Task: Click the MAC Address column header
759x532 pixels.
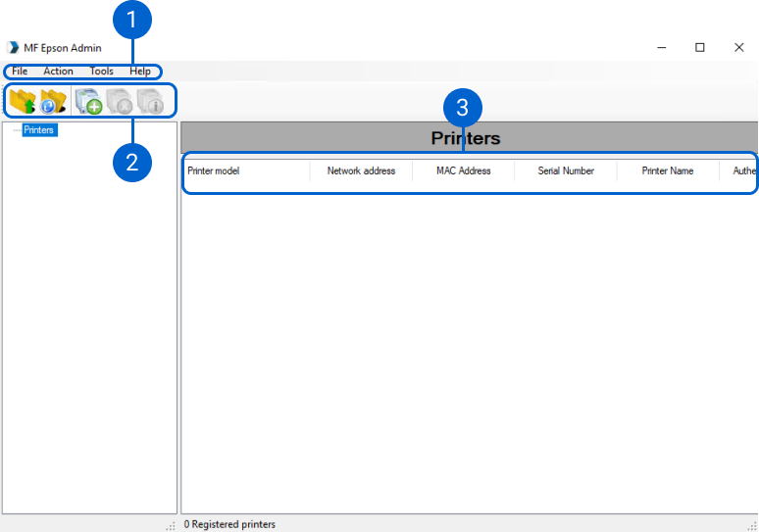Action: [463, 171]
